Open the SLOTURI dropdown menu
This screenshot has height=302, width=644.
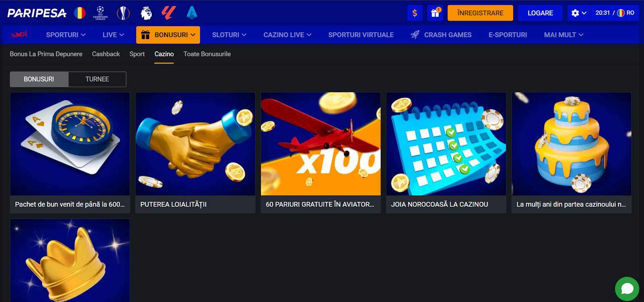(x=229, y=35)
